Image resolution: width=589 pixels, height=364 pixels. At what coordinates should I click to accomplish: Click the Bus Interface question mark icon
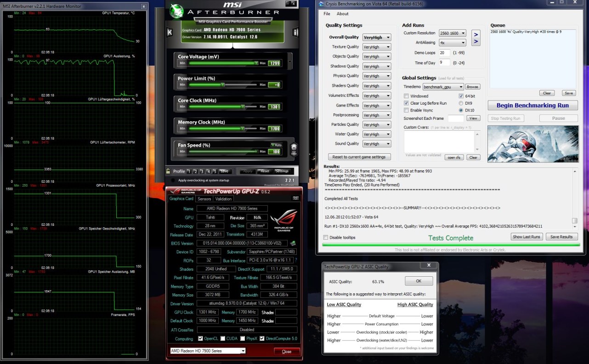click(295, 260)
